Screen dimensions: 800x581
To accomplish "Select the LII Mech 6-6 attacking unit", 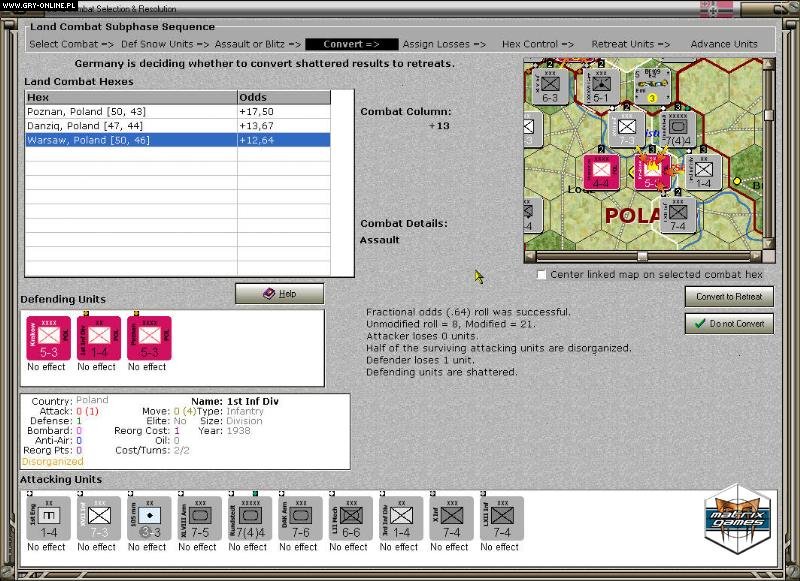I will click(348, 518).
